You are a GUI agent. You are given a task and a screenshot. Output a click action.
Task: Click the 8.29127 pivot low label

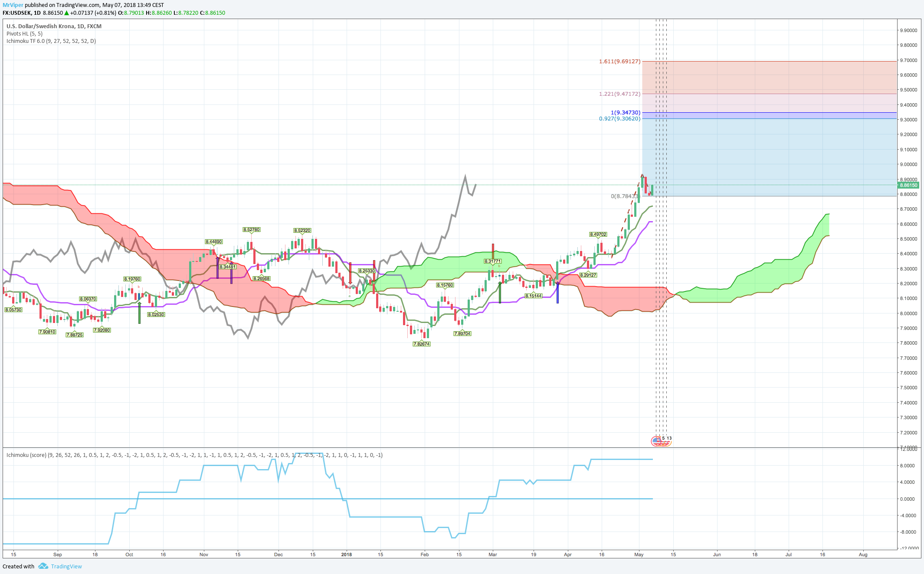(x=588, y=275)
